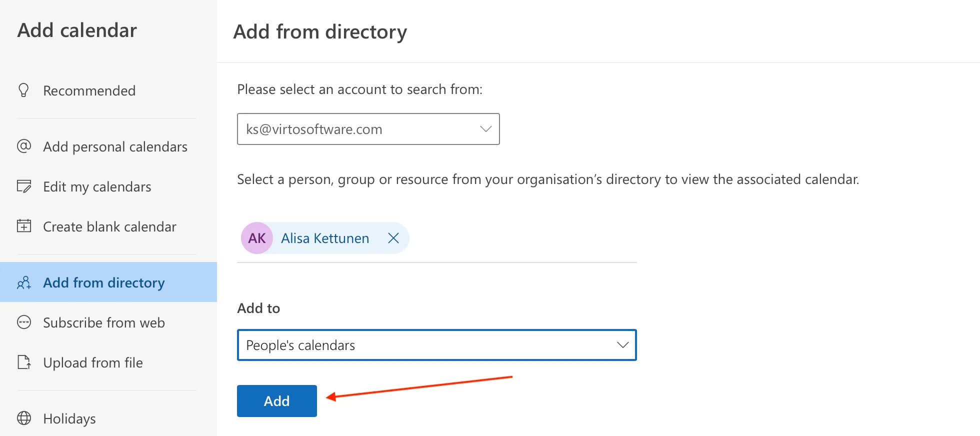This screenshot has width=980, height=436.
Task: Click the AK avatar circle
Action: (257, 238)
